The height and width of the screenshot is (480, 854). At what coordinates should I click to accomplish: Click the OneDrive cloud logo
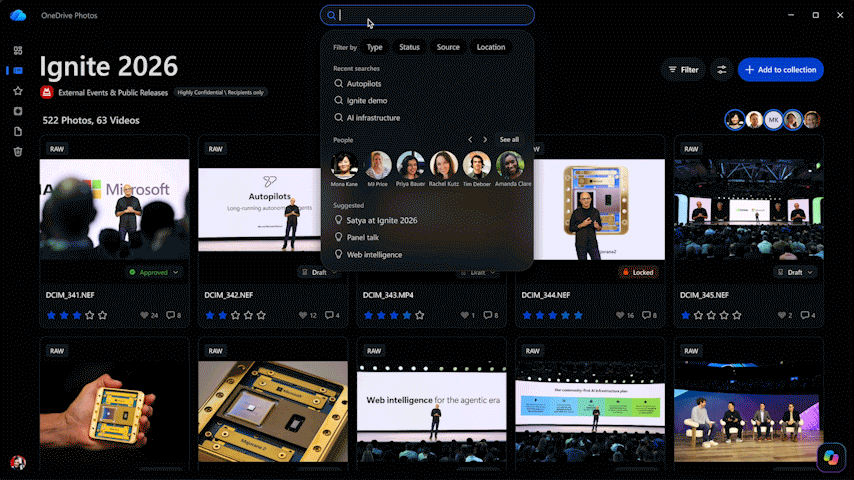point(18,15)
